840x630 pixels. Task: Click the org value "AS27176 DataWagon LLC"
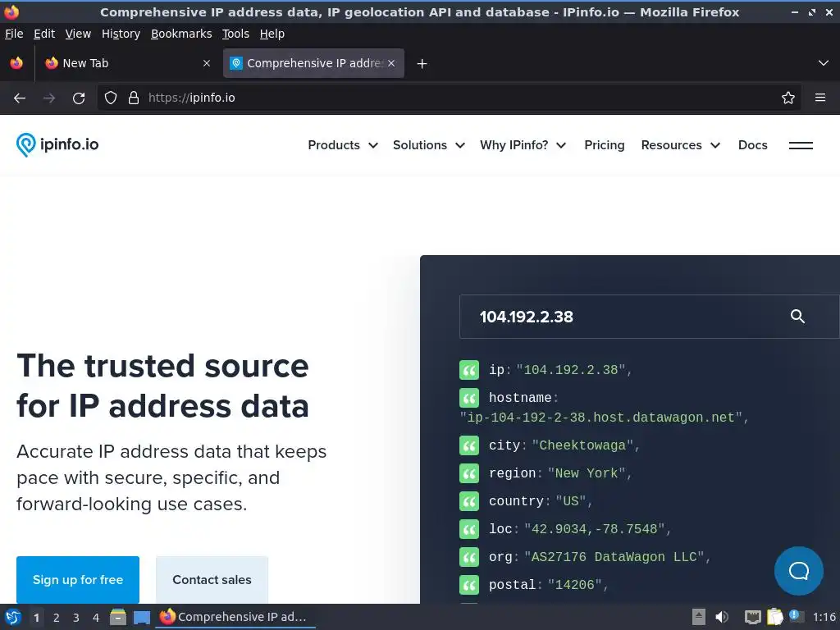pos(614,557)
